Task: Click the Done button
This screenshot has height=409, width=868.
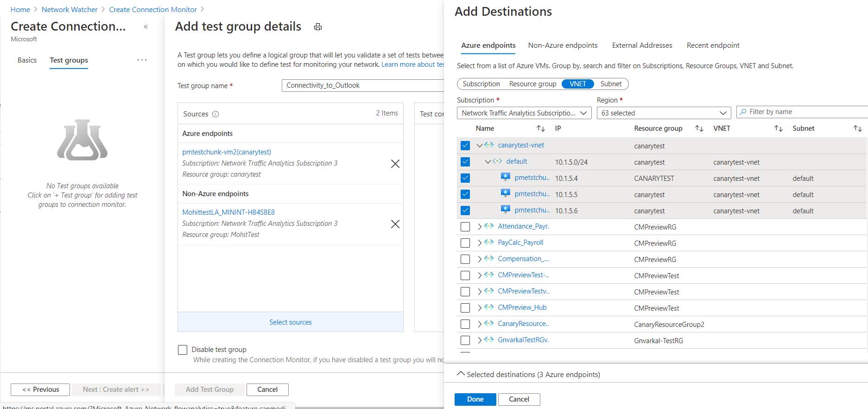Action: click(475, 399)
